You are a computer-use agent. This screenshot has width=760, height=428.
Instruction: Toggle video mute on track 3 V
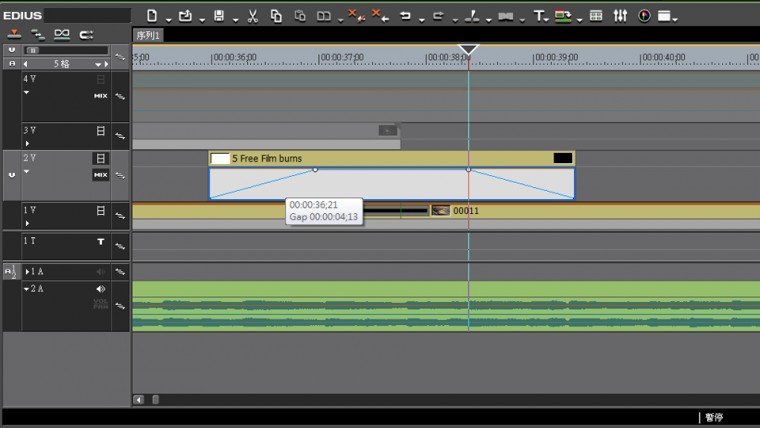101,131
